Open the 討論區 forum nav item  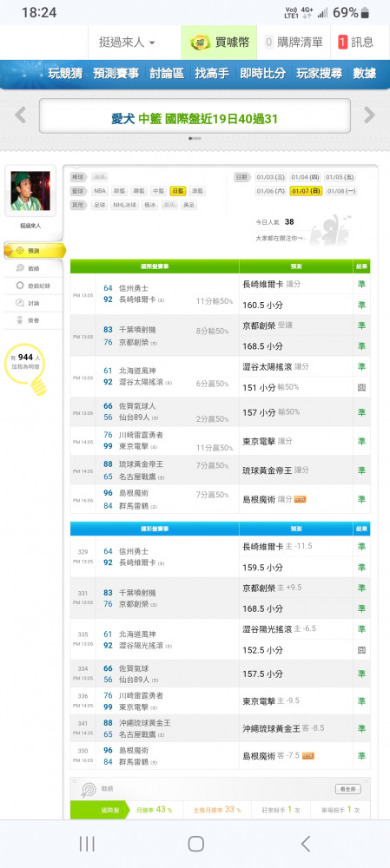click(x=167, y=73)
